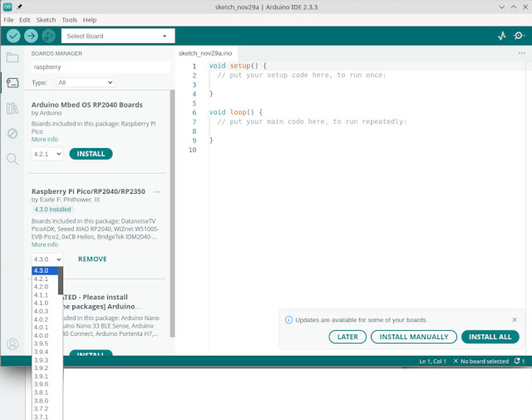The image size is (532, 420).
Task: Select version 4.2.1 in the list
Action: 45,279
